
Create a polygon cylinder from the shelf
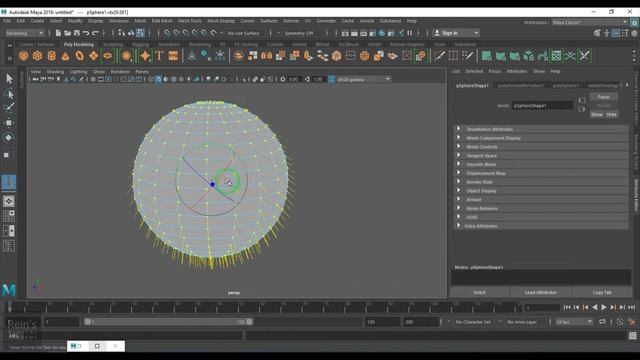51,56
